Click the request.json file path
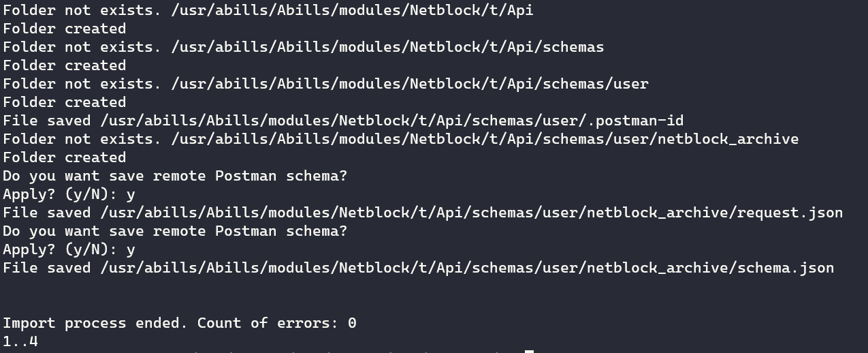The image size is (868, 353). click(x=471, y=213)
